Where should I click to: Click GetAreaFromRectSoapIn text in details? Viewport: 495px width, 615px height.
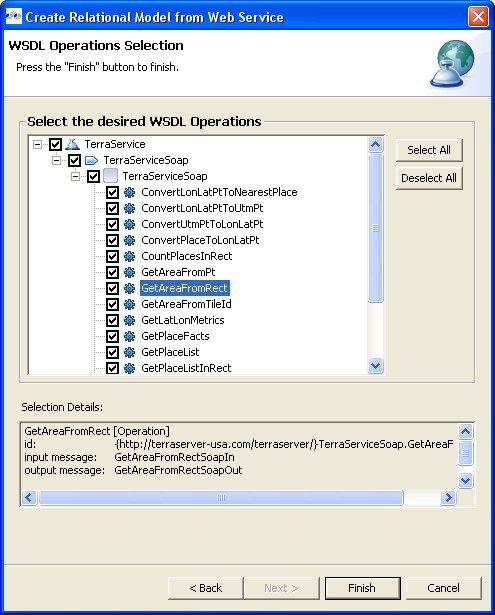tap(175, 457)
